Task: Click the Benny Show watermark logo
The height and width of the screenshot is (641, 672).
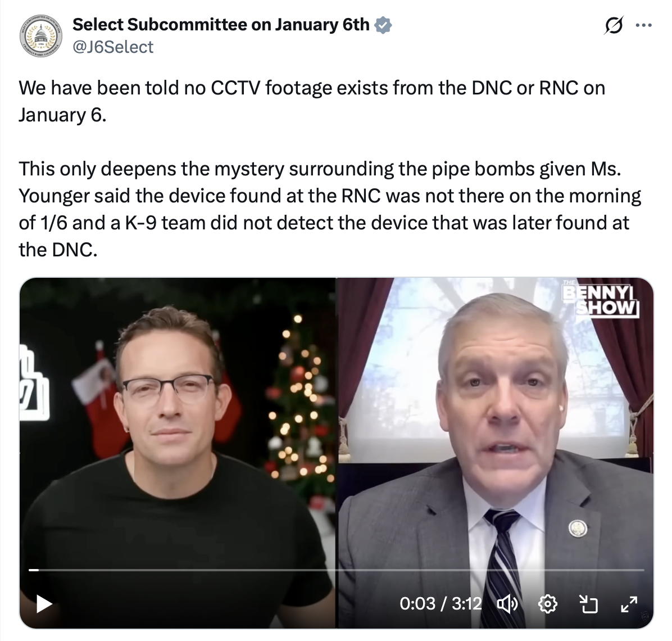Action: [601, 299]
